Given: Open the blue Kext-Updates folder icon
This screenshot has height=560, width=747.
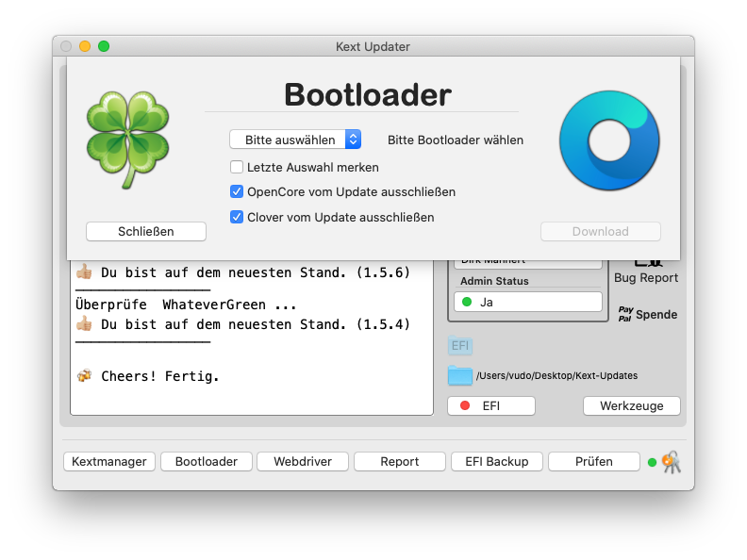Looking at the screenshot, I should pyautogui.click(x=459, y=376).
